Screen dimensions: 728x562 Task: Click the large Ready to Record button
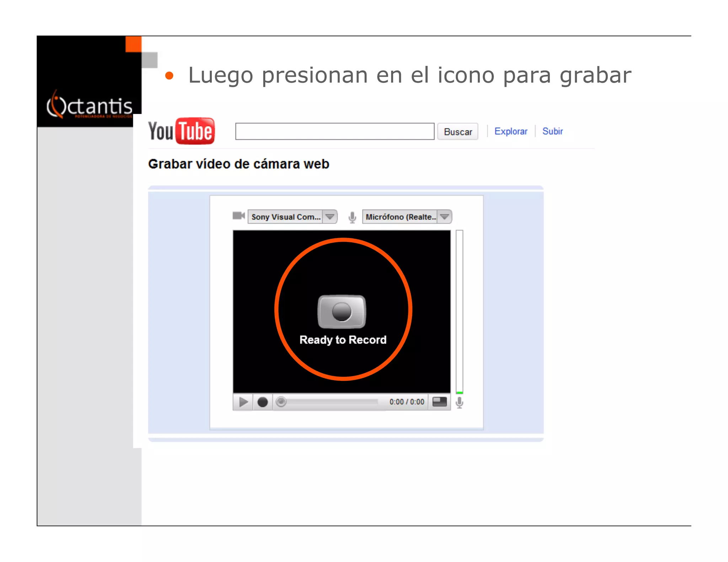tap(342, 312)
